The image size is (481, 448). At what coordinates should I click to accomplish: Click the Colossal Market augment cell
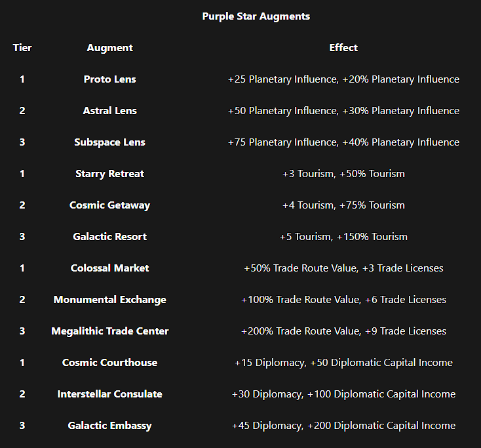[109, 268]
